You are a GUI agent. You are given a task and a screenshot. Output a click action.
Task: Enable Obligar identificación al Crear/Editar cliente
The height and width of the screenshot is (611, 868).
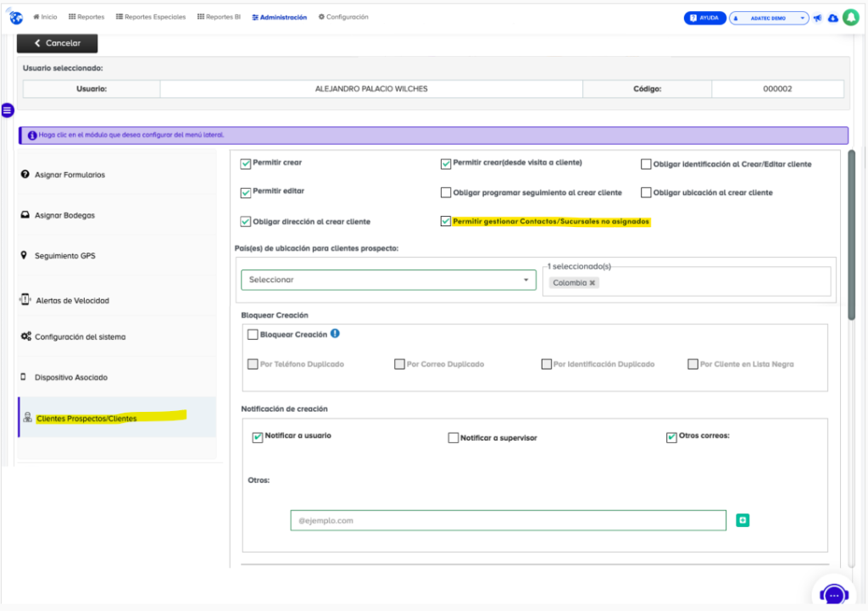pyautogui.click(x=646, y=164)
